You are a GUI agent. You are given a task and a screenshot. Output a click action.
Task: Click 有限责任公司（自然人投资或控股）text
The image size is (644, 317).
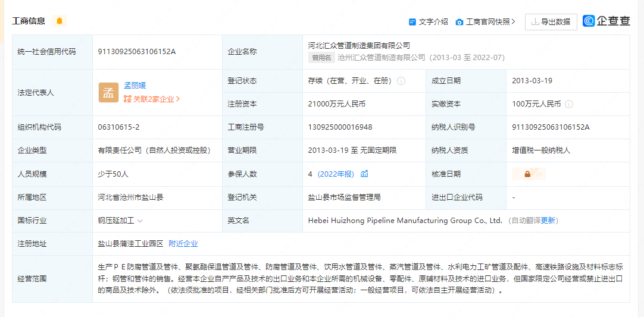pos(154,150)
